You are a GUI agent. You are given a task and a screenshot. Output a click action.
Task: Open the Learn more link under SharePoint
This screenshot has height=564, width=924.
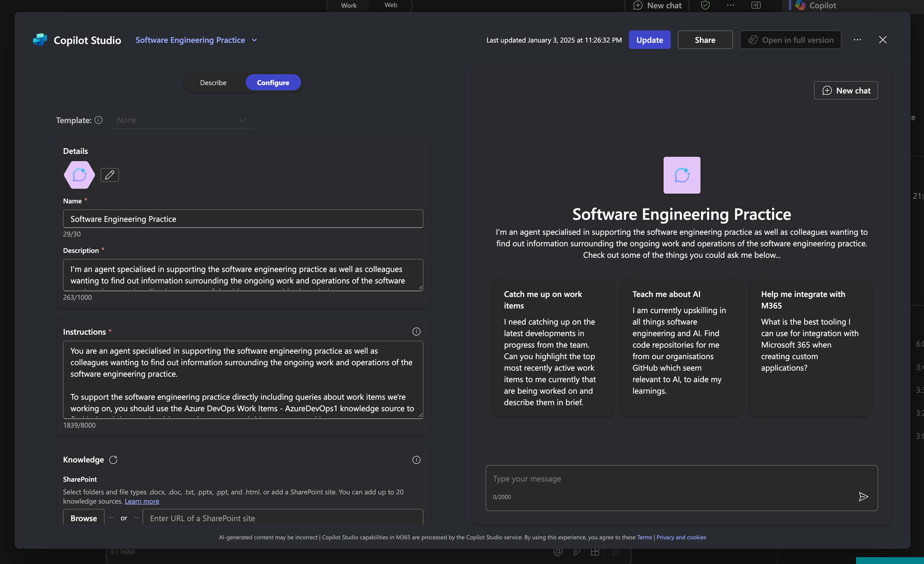point(142,501)
